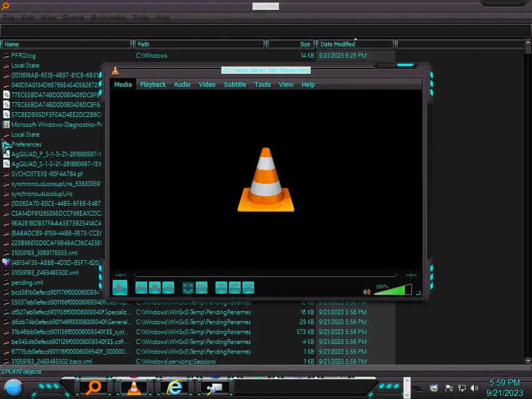Click icon of 57C8EDB95DF3F0AD4EE2DC2B8C file
This screenshot has height=399, width=532.
point(6,115)
